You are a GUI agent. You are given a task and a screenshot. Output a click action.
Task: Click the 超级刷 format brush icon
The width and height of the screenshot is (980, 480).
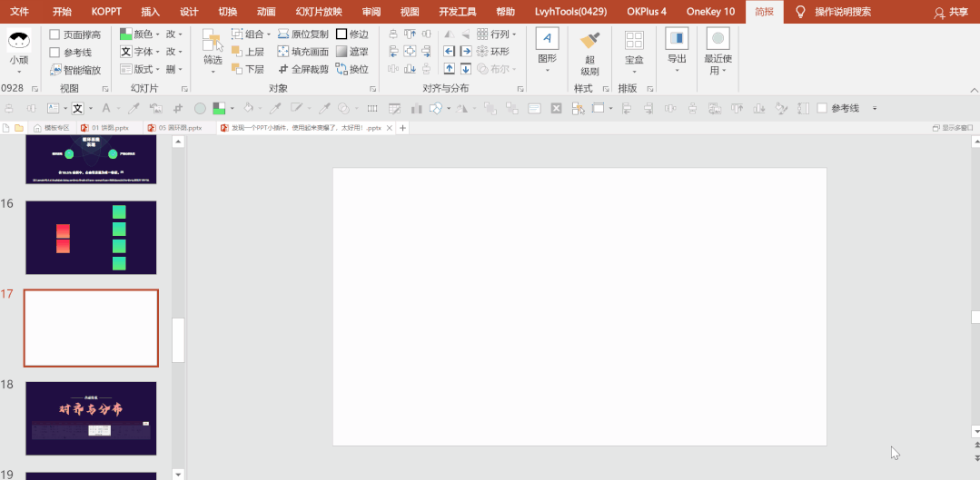589,41
